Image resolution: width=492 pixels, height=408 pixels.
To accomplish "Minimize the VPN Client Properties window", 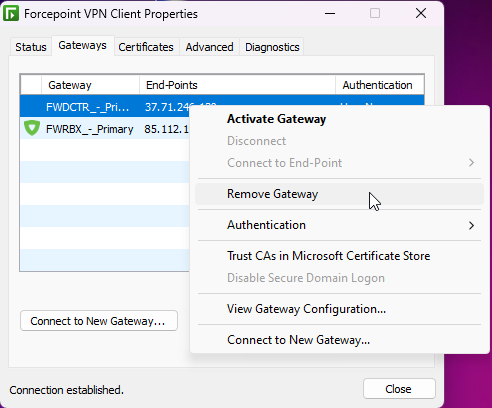I will [x=330, y=14].
